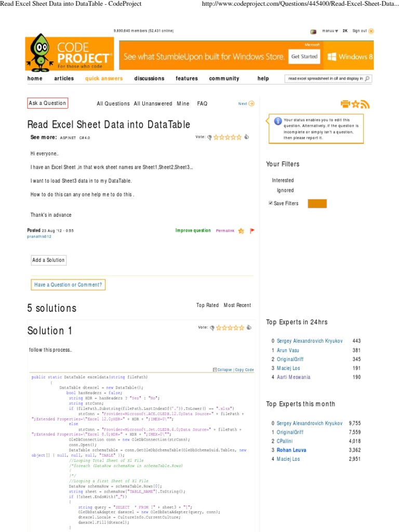The width and height of the screenshot is (399, 532).
Task: Click the search magnifier icon
Action: 367,78
